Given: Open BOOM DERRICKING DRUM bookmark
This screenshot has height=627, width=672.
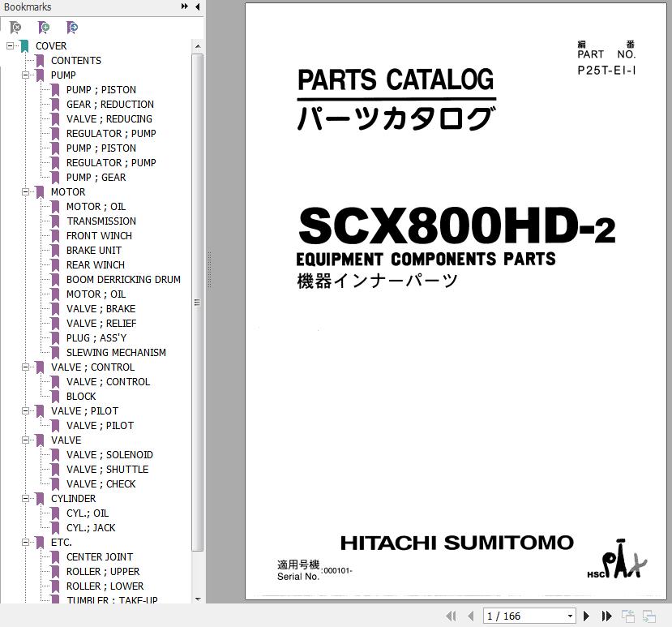Looking at the screenshot, I should pos(123,279).
